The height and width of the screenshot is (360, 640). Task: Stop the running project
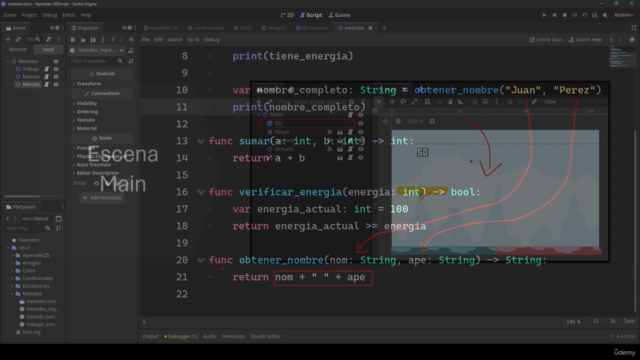click(564, 15)
